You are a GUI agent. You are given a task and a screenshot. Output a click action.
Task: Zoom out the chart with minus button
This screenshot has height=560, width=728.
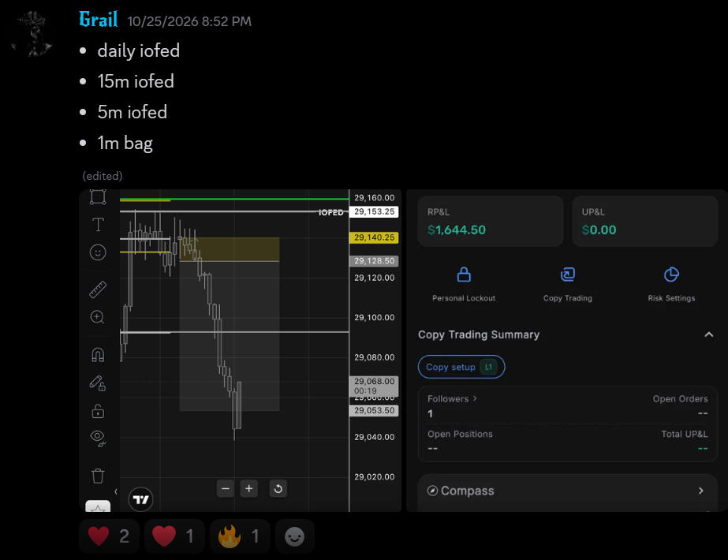(226, 488)
